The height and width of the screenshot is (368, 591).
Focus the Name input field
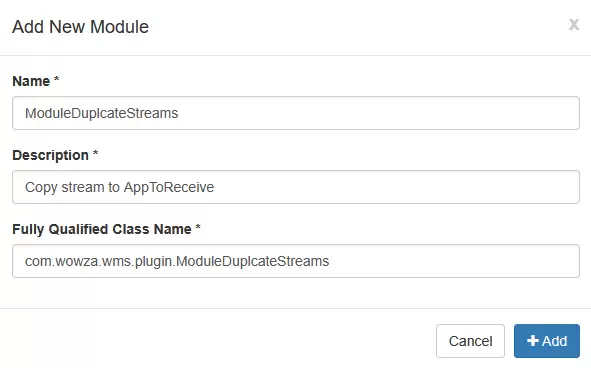point(296,113)
